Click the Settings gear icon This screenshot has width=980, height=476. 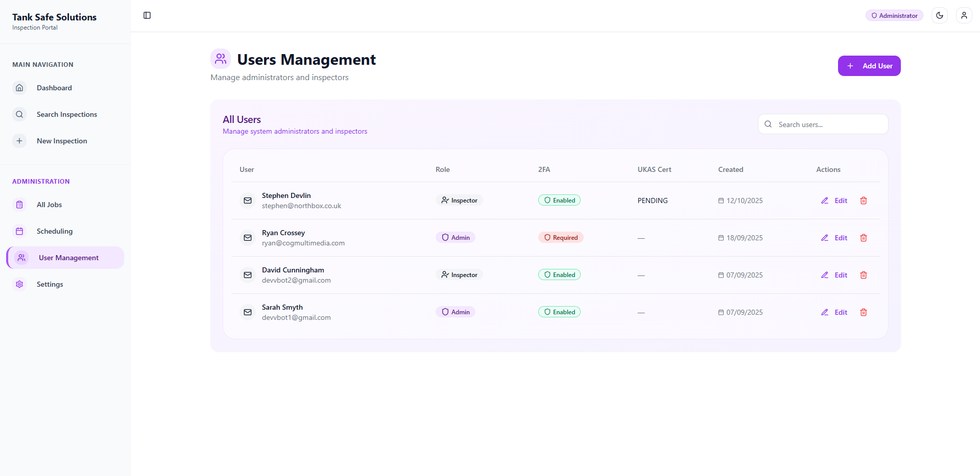(19, 284)
